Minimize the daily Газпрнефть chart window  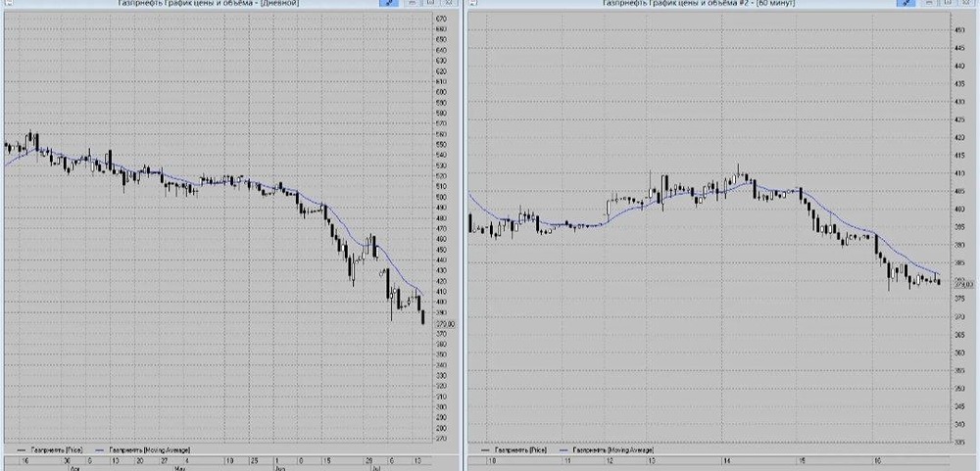click(x=412, y=3)
